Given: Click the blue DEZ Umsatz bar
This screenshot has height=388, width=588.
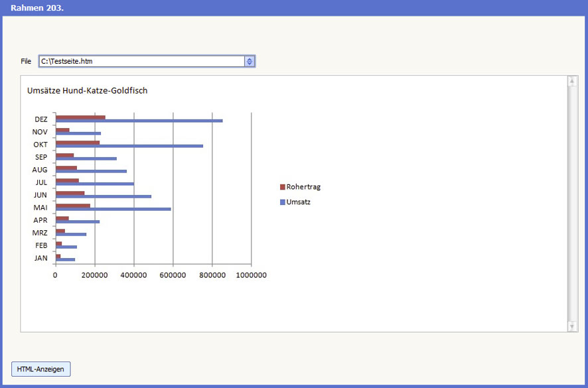Looking at the screenshot, I should coord(139,121).
